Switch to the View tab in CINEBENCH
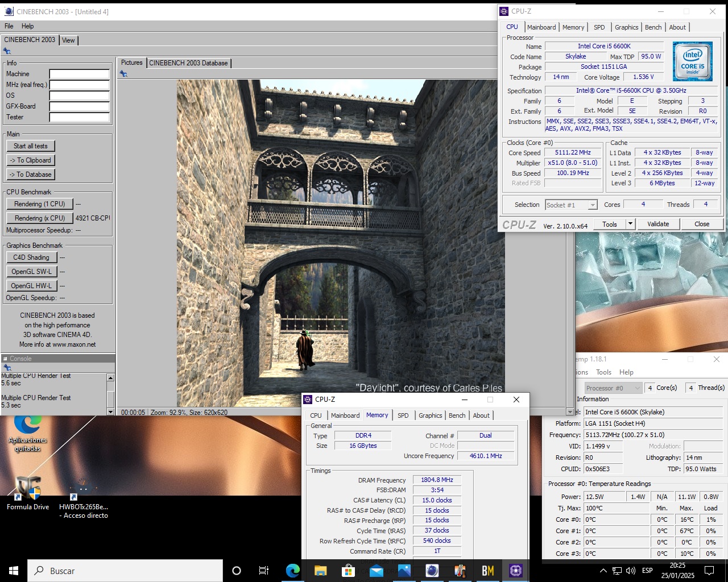This screenshot has width=728, height=582. pyautogui.click(x=68, y=40)
